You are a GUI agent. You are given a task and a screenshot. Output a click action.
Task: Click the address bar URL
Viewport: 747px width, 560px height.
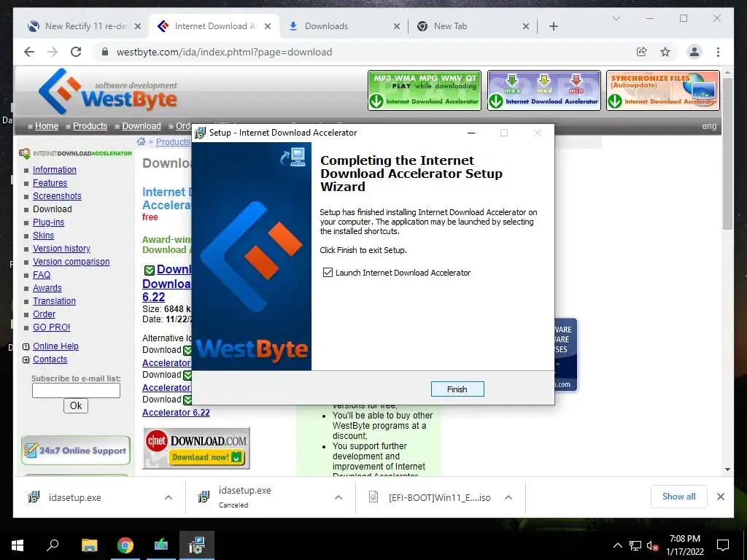[225, 52]
